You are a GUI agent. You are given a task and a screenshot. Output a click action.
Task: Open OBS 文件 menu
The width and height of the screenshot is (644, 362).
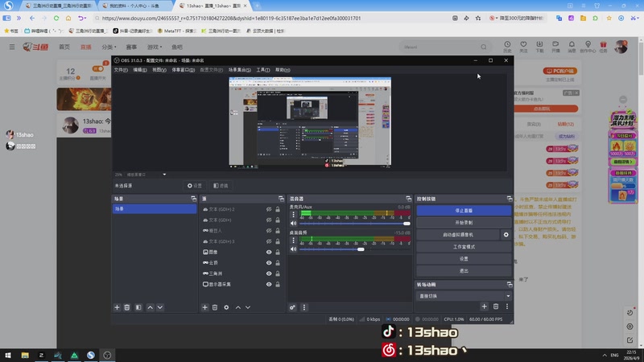click(x=121, y=70)
